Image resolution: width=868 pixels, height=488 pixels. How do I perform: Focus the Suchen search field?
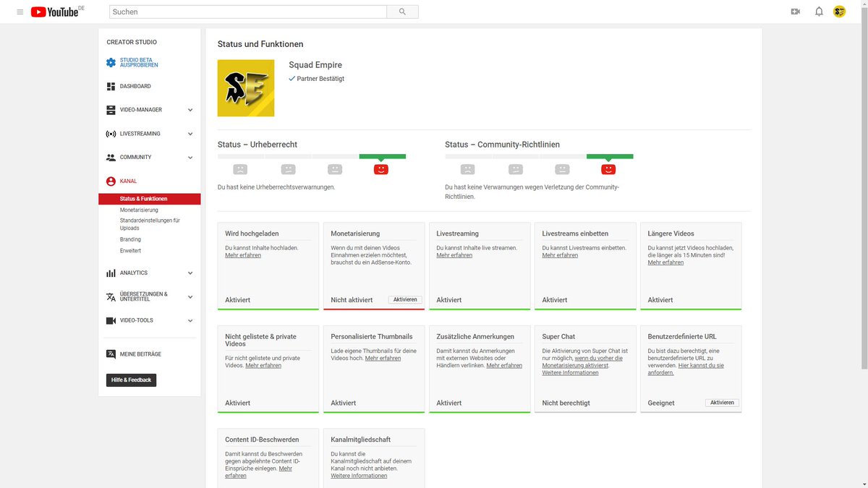coord(248,12)
